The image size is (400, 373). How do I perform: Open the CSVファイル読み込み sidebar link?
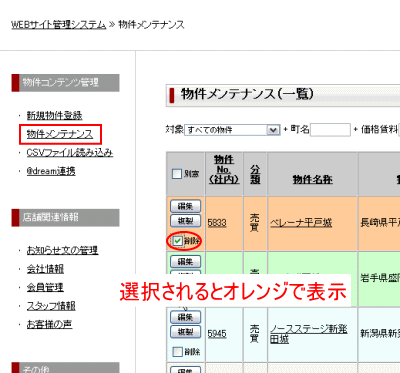[x=70, y=153]
